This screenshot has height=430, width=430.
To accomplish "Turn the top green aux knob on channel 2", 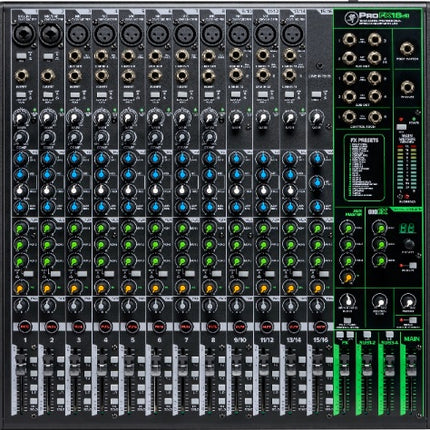I will (48, 228).
